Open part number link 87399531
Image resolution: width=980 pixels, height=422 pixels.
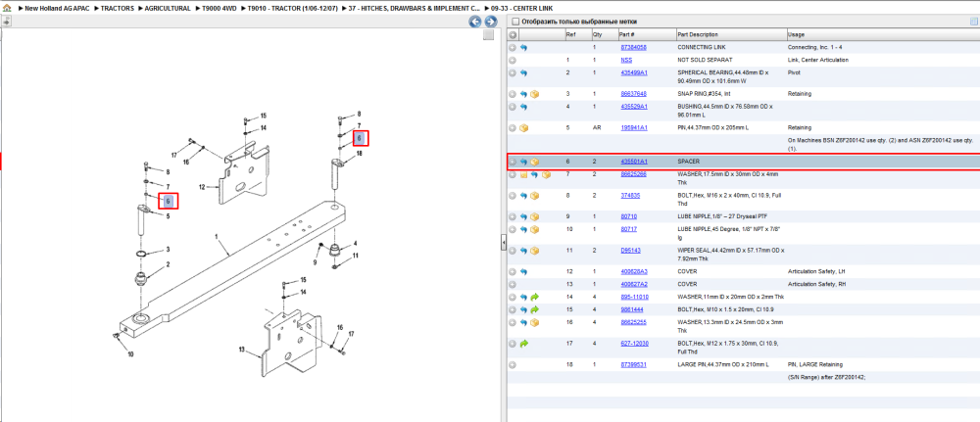click(x=633, y=364)
